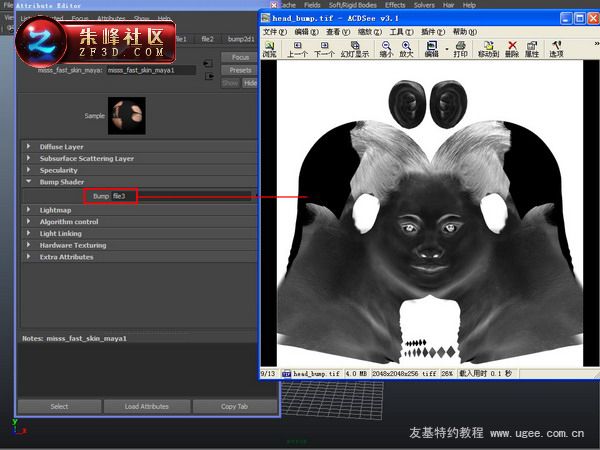Expand the Hardware Texturing section
The image size is (600, 450).
(29, 245)
